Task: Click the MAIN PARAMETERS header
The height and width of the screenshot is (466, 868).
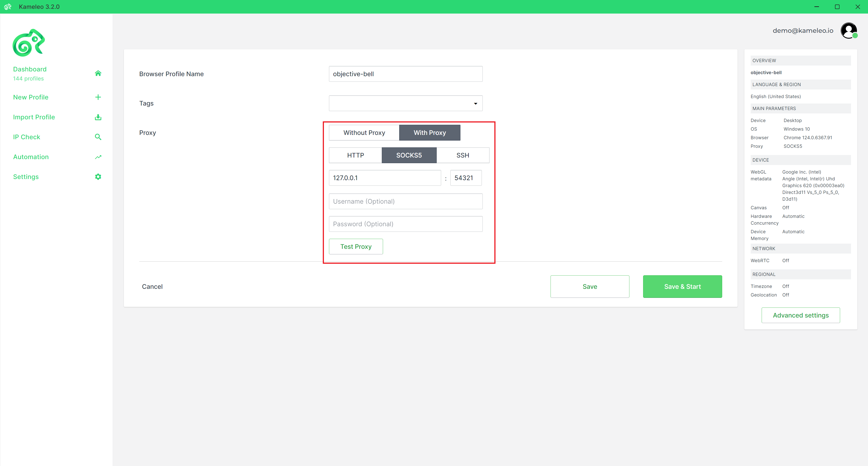Action: point(801,108)
